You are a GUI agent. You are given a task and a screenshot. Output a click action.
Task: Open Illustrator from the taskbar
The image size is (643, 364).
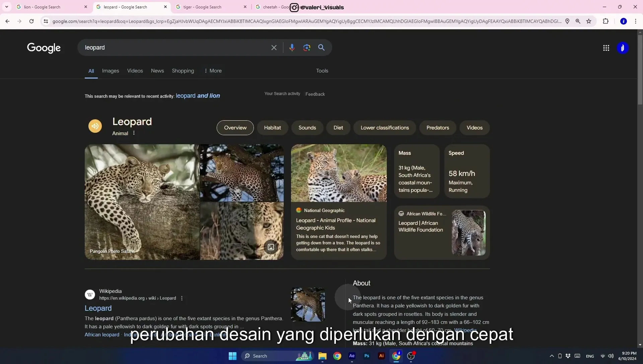[381, 356]
